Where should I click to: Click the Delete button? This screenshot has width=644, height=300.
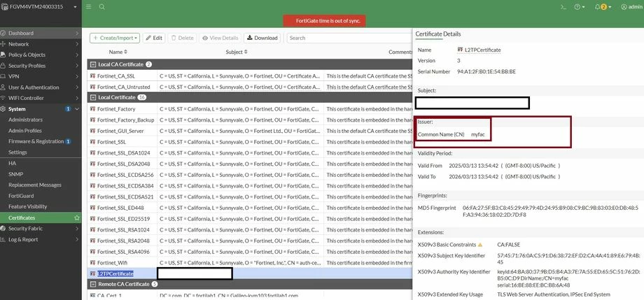(x=182, y=38)
